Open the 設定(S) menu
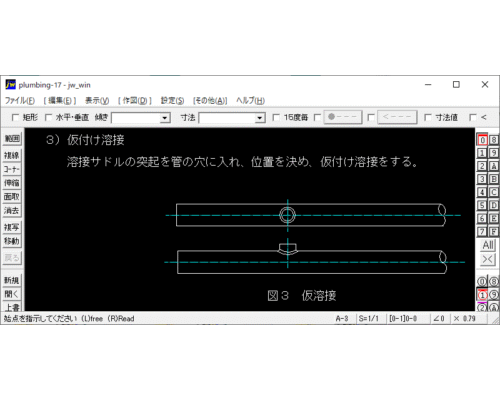The height and width of the screenshot is (400, 500). (172, 100)
